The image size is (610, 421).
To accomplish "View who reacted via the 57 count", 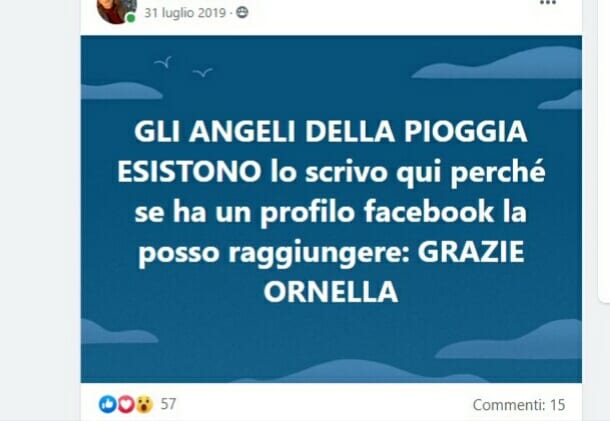I will coord(168,404).
